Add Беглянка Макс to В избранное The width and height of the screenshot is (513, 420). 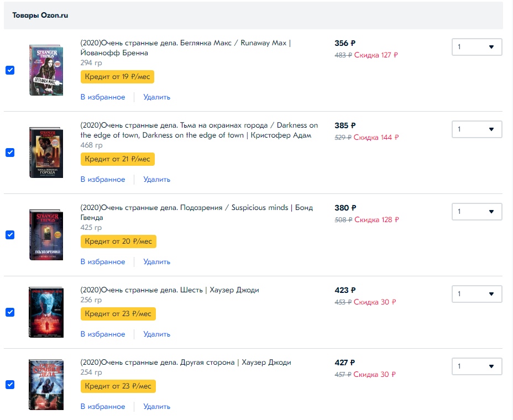tap(103, 97)
